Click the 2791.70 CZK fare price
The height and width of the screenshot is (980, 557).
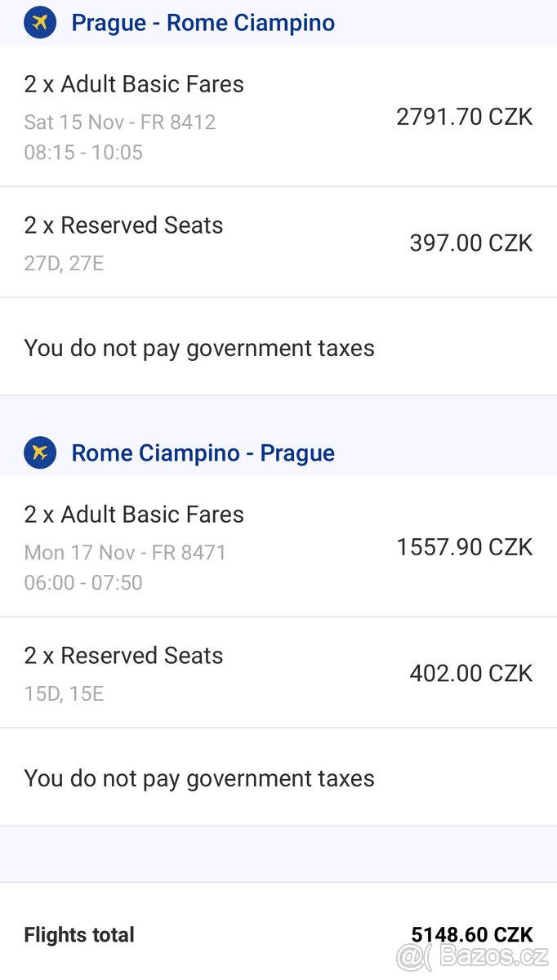coord(464,117)
